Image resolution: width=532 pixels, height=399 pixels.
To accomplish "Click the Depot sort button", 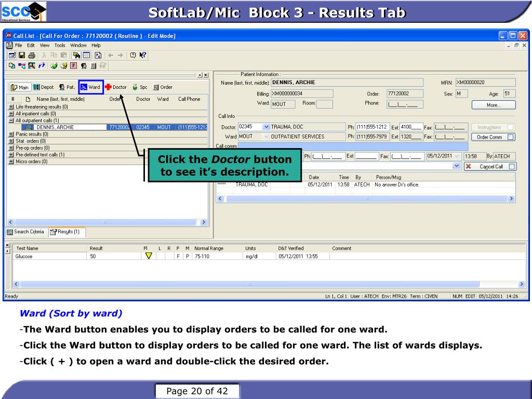I will pos(44,87).
